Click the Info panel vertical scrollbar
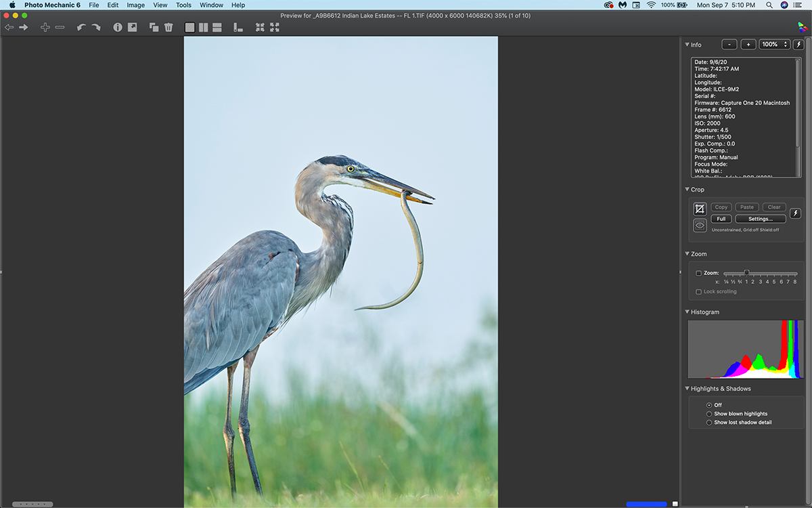 [799, 102]
